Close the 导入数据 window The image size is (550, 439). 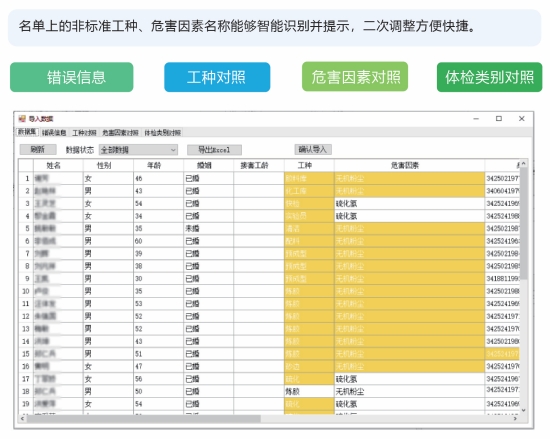(x=522, y=119)
